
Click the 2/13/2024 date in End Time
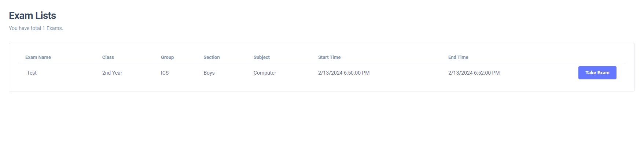pyautogui.click(x=460, y=73)
